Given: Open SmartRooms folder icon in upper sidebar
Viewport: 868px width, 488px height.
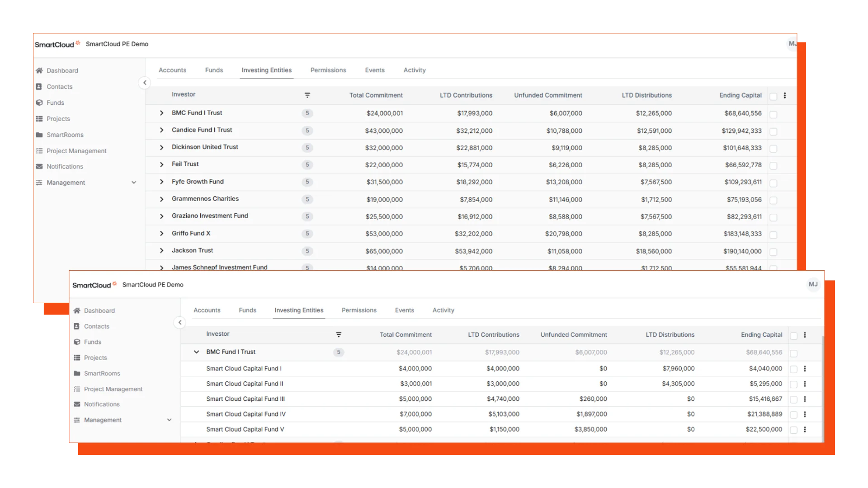Looking at the screenshot, I should pos(39,135).
